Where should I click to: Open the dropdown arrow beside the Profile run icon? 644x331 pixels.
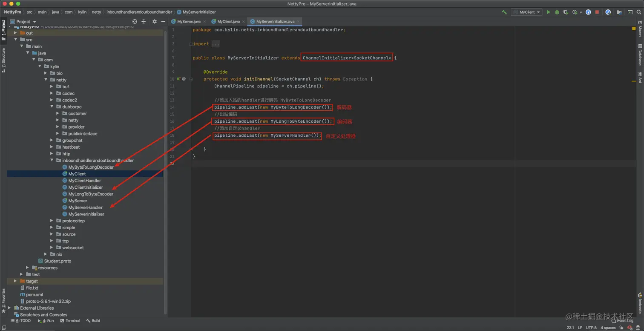pos(581,12)
